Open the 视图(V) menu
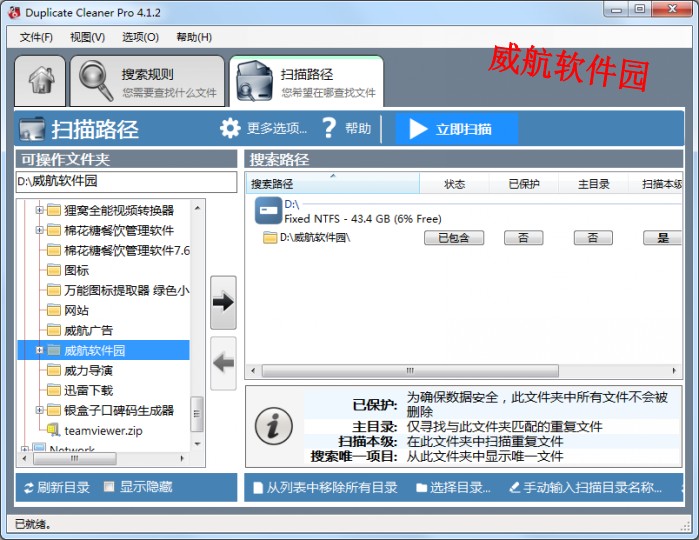This screenshot has width=699, height=540. pos(87,37)
